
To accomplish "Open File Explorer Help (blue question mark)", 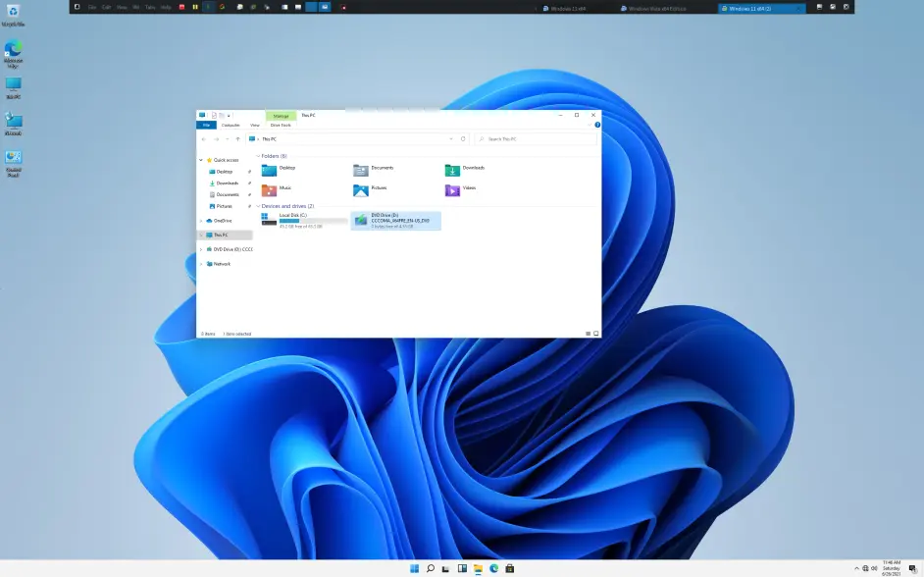I will 597,125.
